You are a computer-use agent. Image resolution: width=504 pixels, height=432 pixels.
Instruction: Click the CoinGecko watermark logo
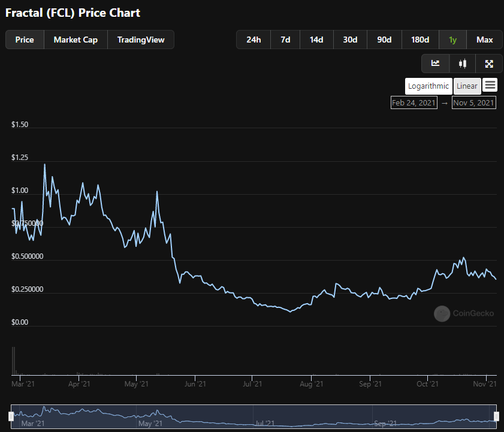point(442,313)
